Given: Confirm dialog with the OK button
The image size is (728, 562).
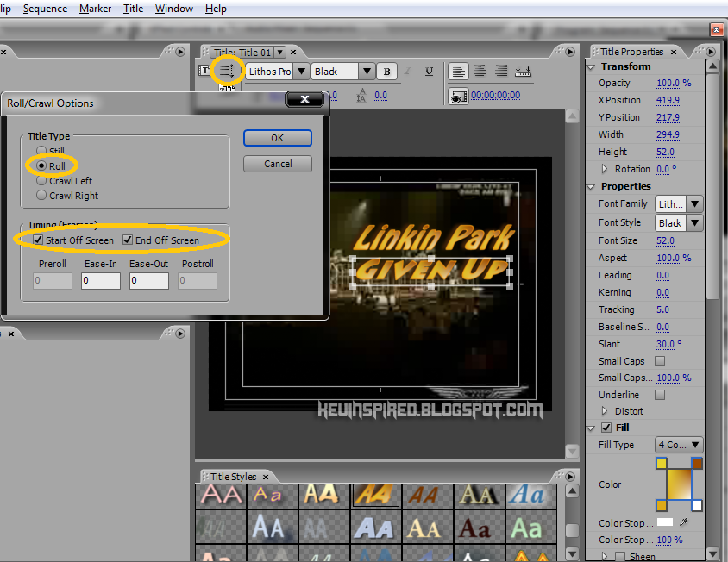Looking at the screenshot, I should 277,137.
